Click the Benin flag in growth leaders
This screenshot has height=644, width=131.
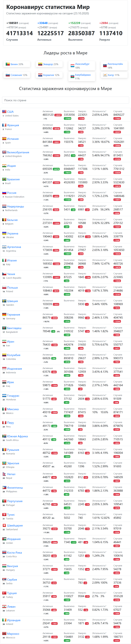8,64
